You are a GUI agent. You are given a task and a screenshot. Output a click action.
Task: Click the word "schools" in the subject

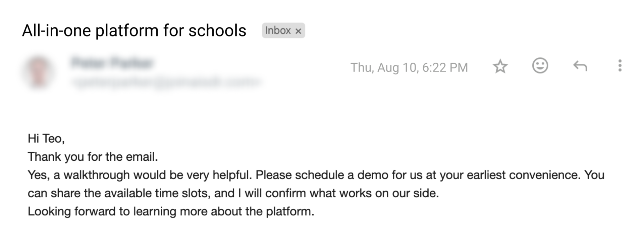click(217, 31)
